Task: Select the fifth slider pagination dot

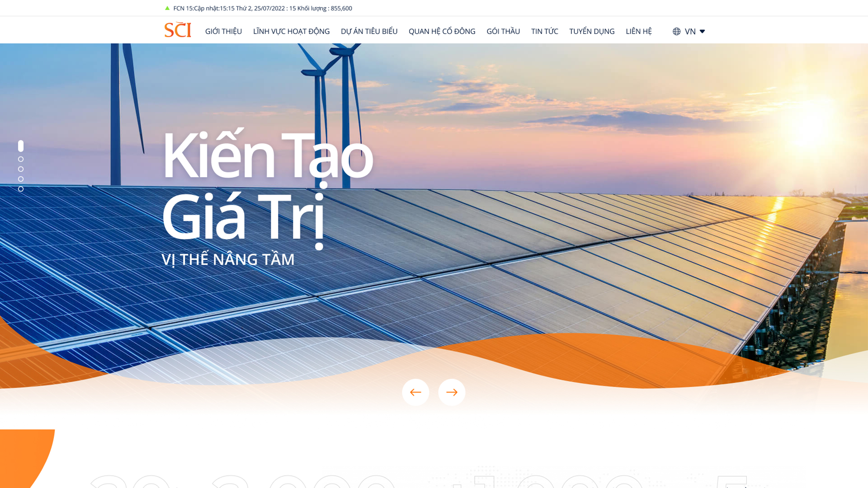Action: [x=21, y=189]
